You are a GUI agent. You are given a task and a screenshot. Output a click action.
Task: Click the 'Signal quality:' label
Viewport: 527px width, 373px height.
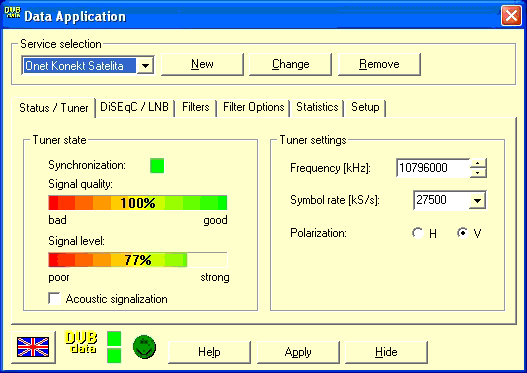(80, 184)
